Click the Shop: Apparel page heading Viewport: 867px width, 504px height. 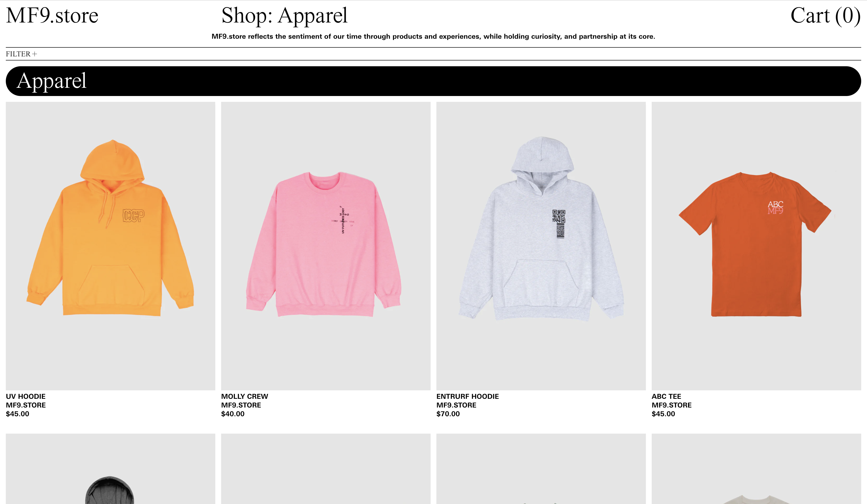pyautogui.click(x=284, y=15)
